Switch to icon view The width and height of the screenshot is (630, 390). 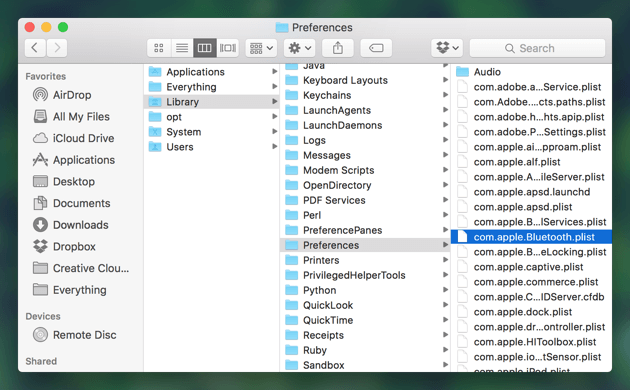coord(159,48)
